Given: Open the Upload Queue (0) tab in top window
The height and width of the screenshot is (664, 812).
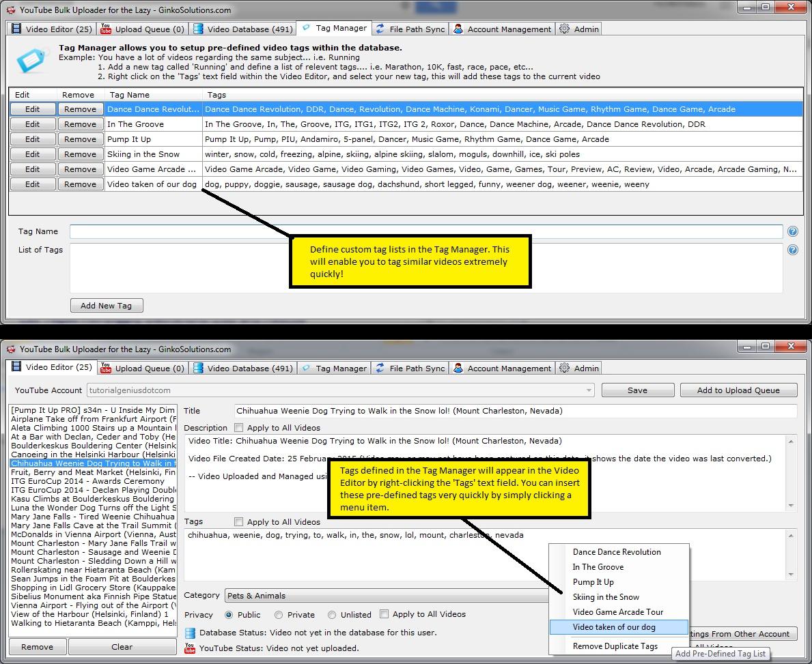Looking at the screenshot, I should [143, 29].
